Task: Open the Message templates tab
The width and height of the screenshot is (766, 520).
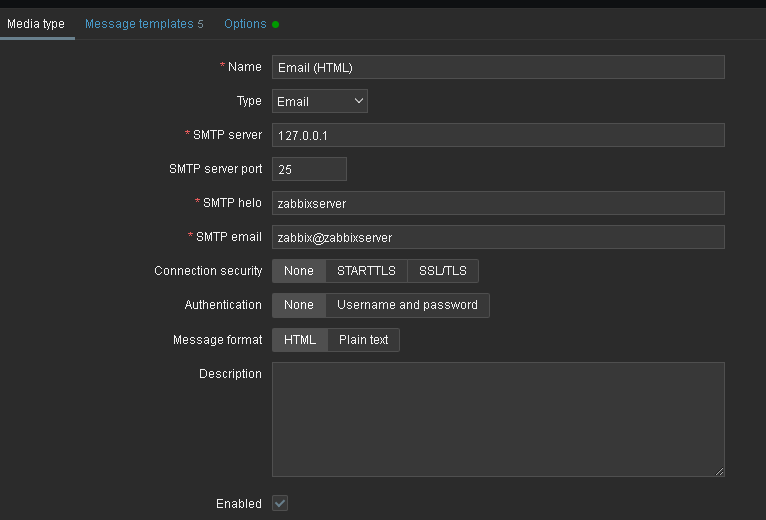Action: pyautogui.click(x=143, y=24)
